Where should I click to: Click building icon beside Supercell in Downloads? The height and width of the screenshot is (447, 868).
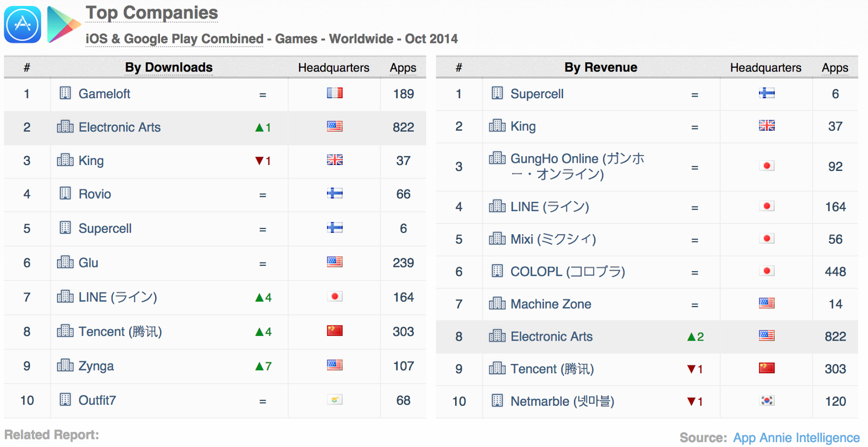pos(65,228)
